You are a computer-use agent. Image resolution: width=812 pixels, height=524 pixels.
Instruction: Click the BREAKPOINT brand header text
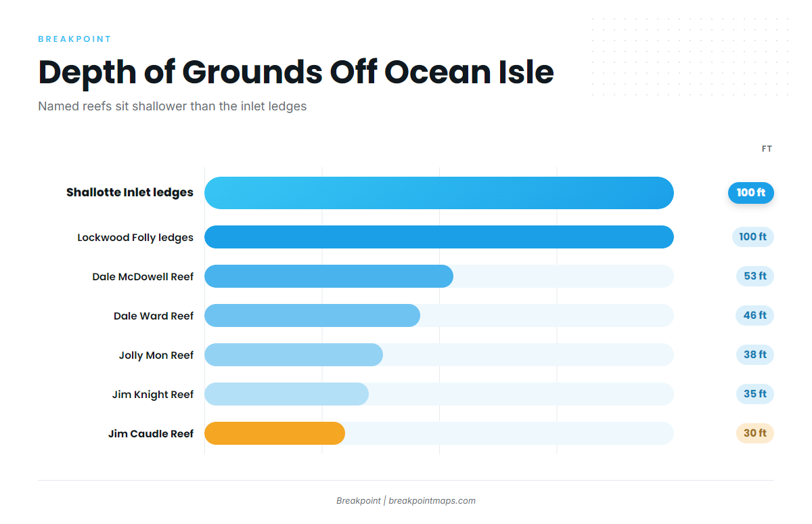pyautogui.click(x=74, y=39)
